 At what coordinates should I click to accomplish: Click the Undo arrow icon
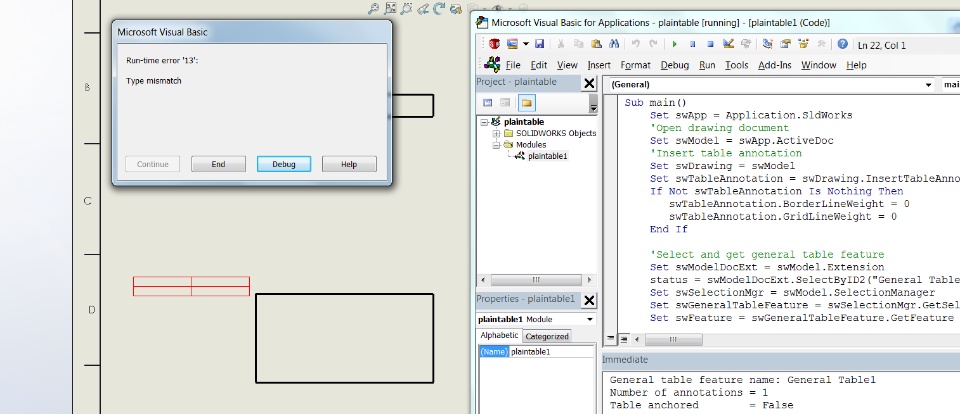(x=636, y=44)
